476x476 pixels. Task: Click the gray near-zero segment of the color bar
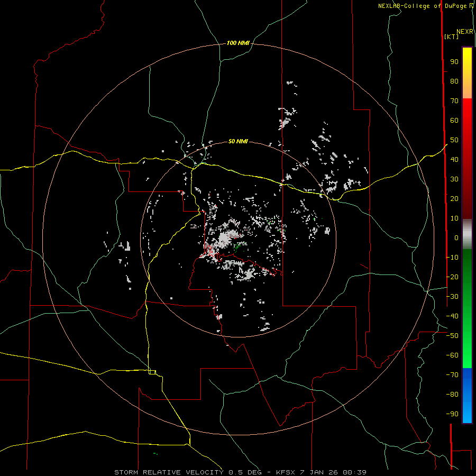pyautogui.click(x=467, y=234)
